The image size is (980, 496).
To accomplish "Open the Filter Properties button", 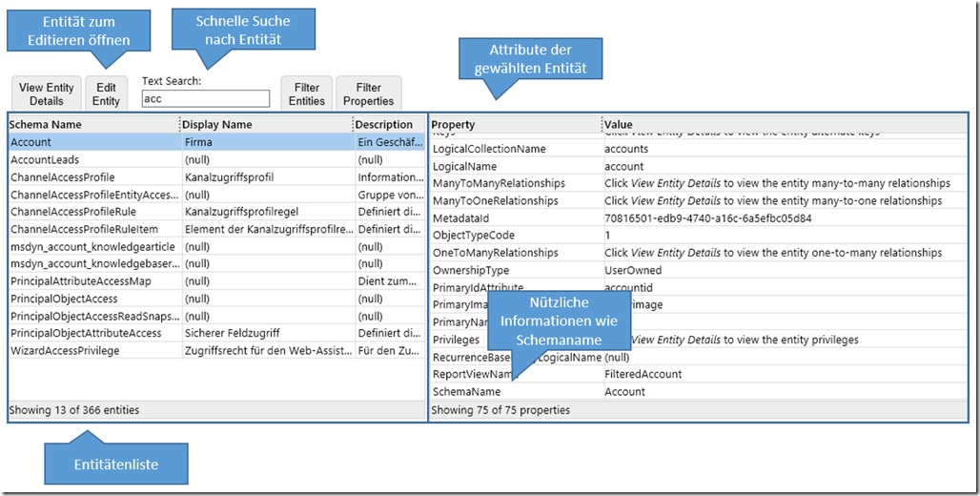I will tap(368, 94).
